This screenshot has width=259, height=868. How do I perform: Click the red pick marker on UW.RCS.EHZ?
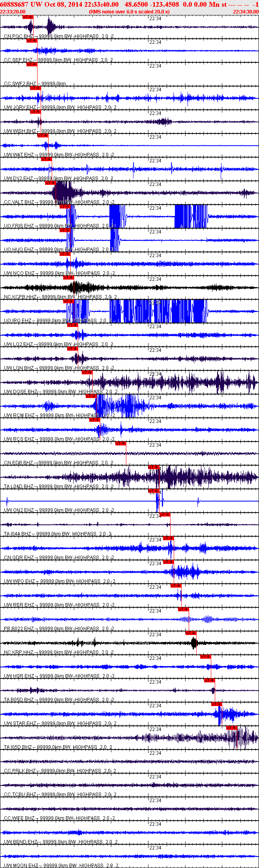(94, 420)
